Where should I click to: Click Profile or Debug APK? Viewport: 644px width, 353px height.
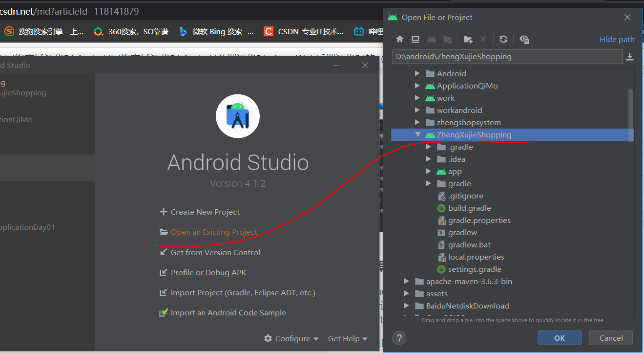coord(203,273)
